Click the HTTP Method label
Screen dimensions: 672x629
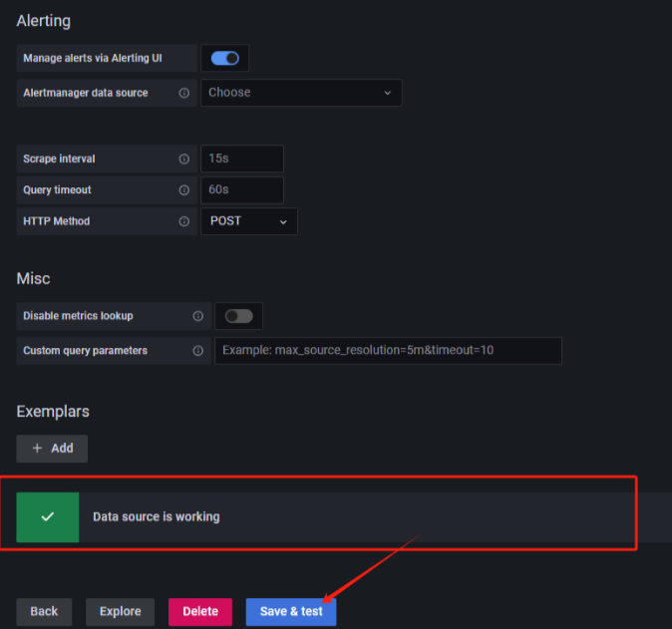tap(57, 221)
